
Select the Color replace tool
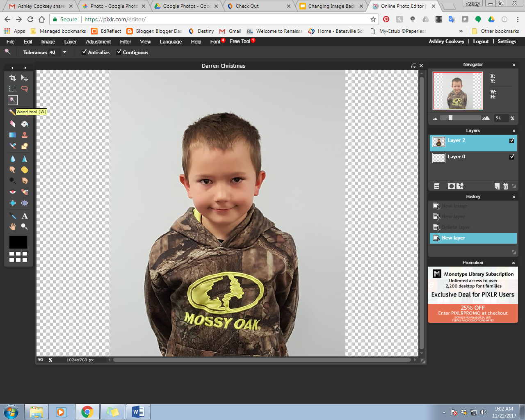[x=13, y=146]
